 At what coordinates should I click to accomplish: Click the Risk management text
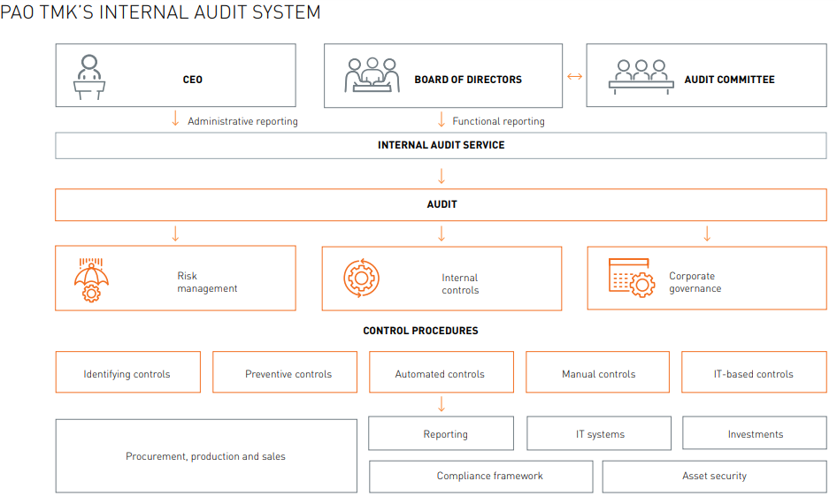[x=207, y=282]
